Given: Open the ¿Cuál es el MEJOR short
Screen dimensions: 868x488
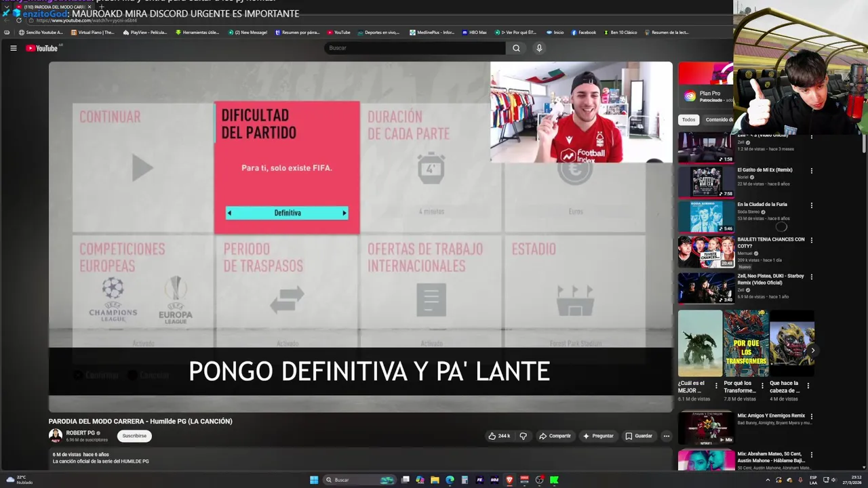Looking at the screenshot, I should pos(701,344).
